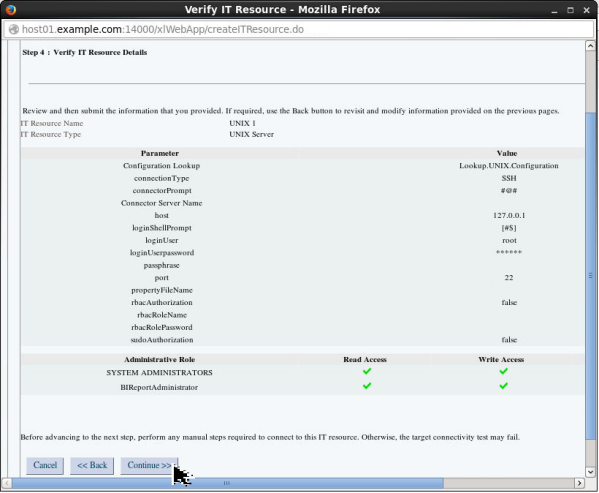Click the Firefox logo in title bar

tap(11, 9)
